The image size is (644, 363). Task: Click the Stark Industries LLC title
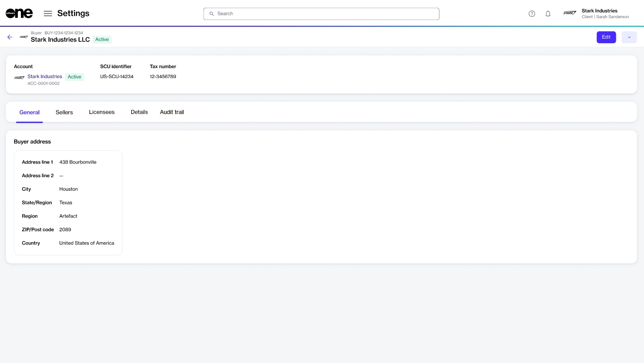(x=60, y=40)
